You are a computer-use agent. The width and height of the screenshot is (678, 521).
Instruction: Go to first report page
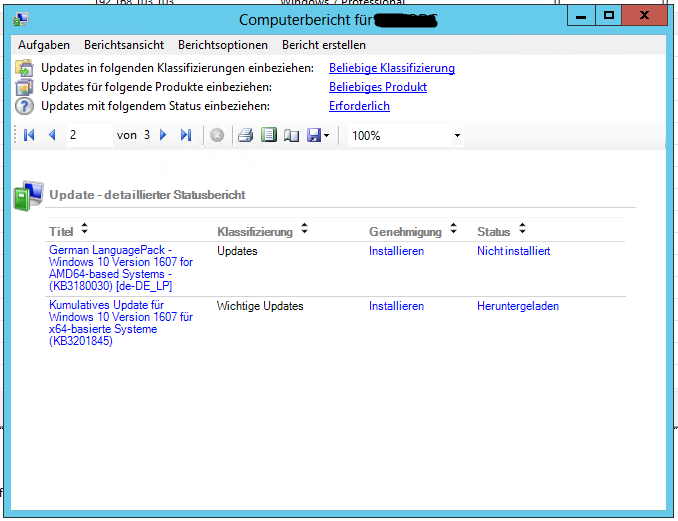pos(29,135)
